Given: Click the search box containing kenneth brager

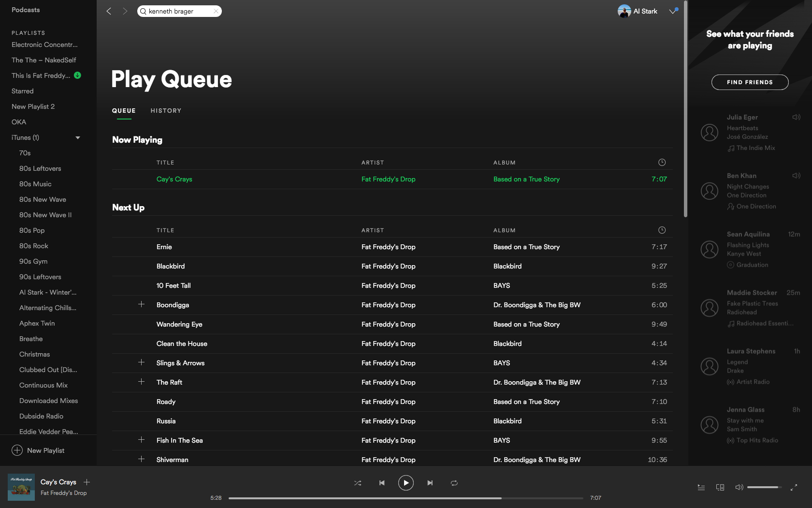Looking at the screenshot, I should tap(179, 11).
